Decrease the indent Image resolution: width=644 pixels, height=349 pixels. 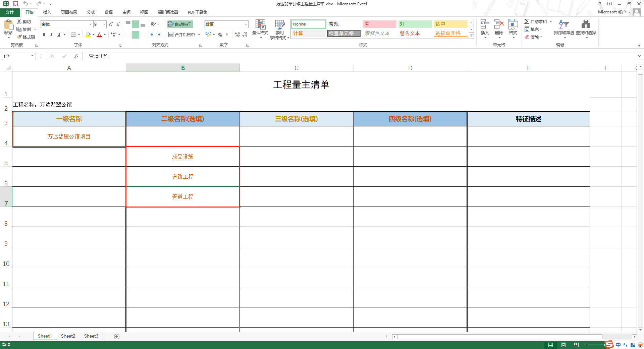(153, 35)
